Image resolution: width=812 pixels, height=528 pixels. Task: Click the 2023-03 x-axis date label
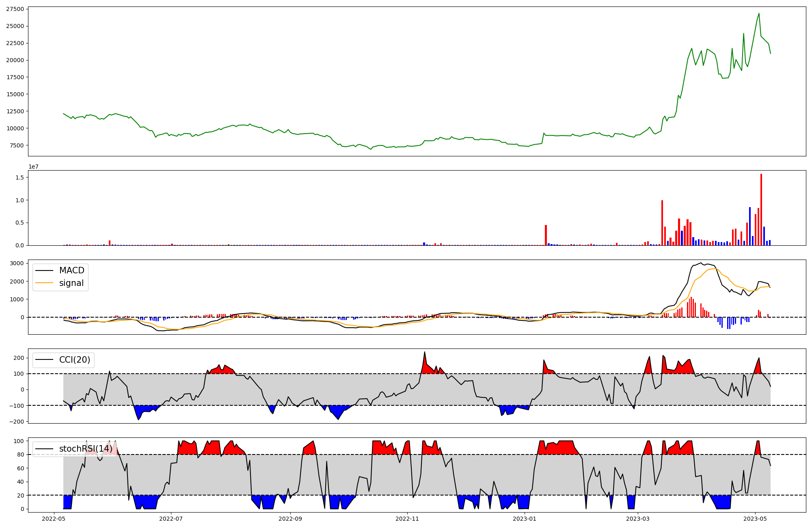point(638,519)
